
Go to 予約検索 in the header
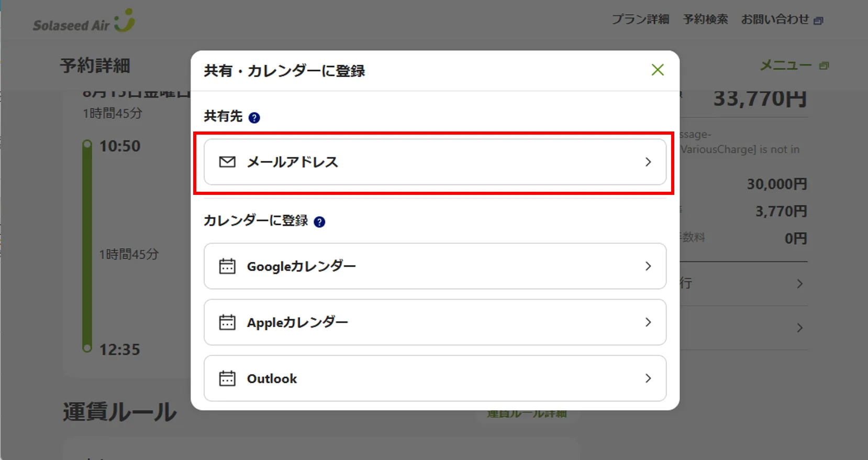point(705,19)
